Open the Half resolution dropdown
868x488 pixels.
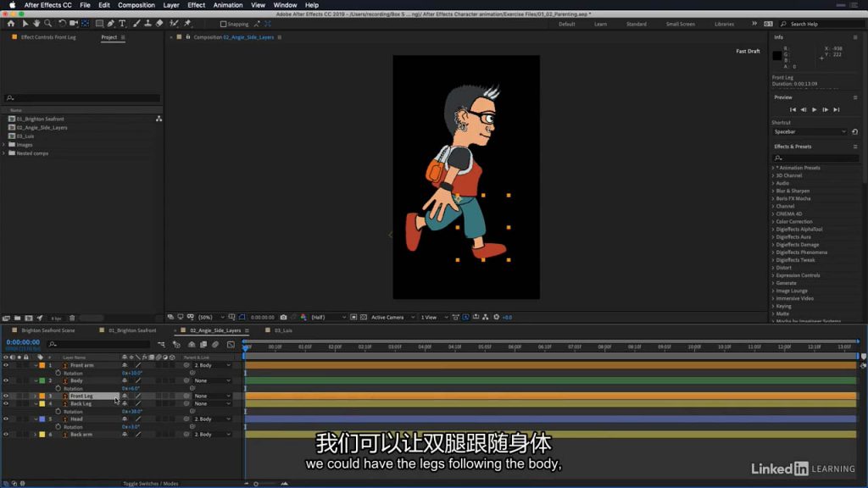[x=328, y=318]
